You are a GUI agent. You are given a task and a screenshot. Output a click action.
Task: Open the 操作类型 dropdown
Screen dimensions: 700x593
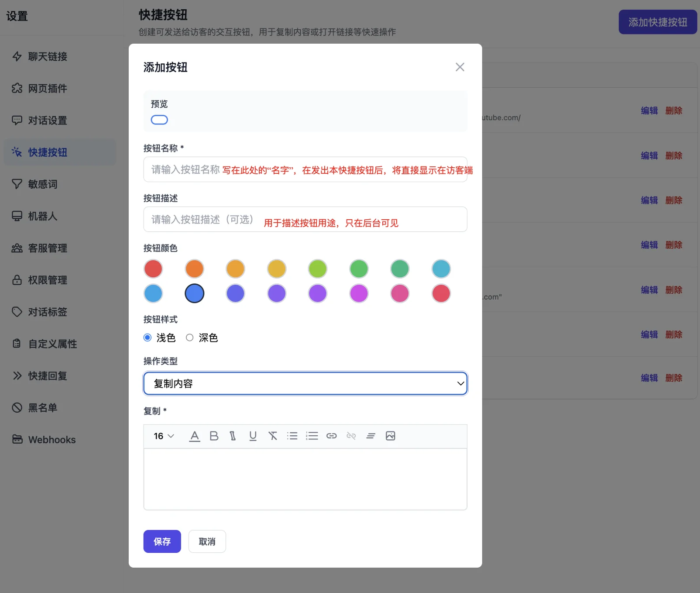tap(305, 383)
